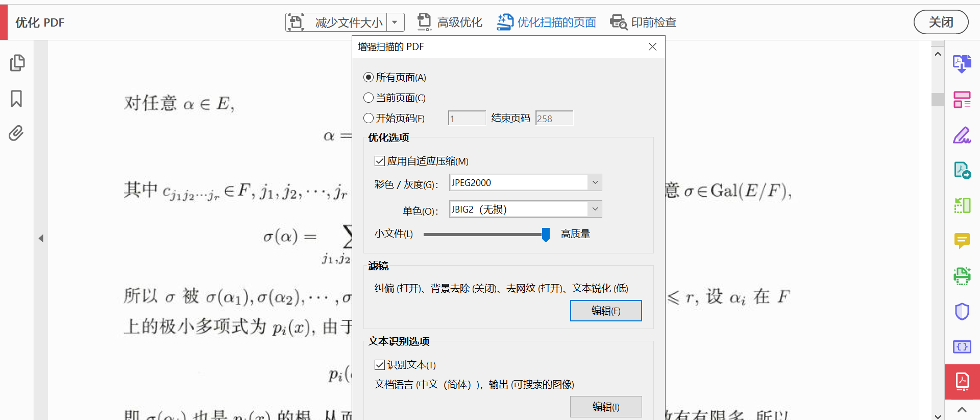Screen dimensions: 980x420
Task: Open the Protect shield tool icon
Action: (962, 311)
